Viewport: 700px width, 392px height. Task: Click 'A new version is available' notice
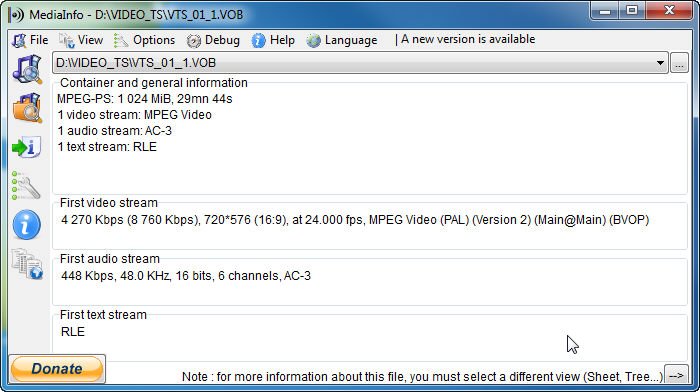468,39
